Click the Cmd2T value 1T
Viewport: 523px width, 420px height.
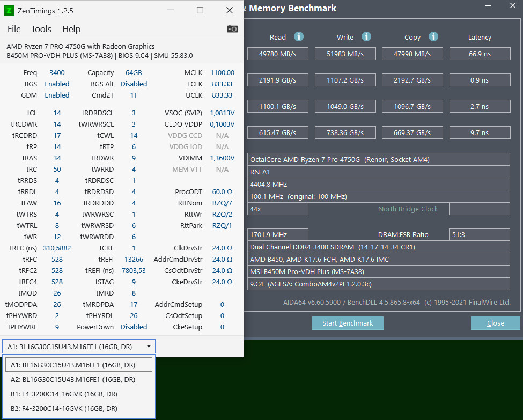pyautogui.click(x=134, y=95)
